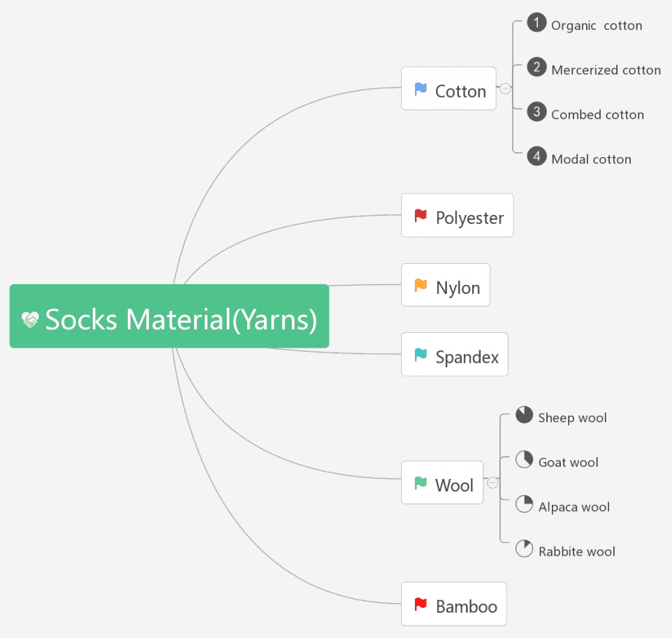Screen dimensions: 672x638
Task: Click the heart handshake icon in central topic
Action: coord(31,320)
